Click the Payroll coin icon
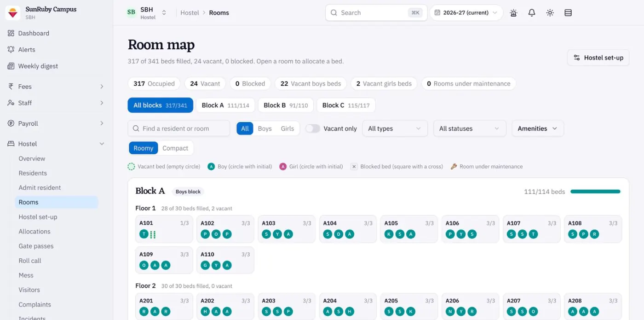 pos(11,123)
